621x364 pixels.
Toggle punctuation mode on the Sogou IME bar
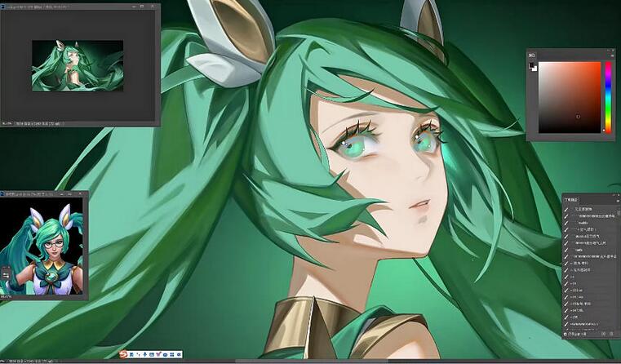[137, 354]
